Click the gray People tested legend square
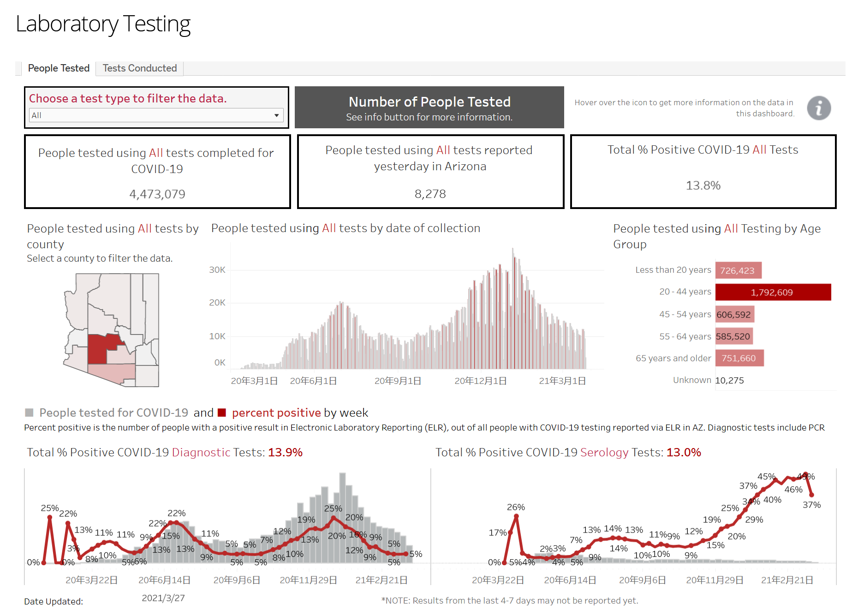The image size is (852, 616). click(29, 413)
